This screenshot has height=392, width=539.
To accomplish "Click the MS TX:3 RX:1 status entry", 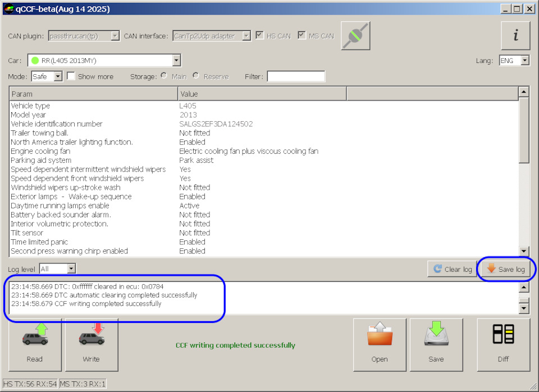I will 83,384.
